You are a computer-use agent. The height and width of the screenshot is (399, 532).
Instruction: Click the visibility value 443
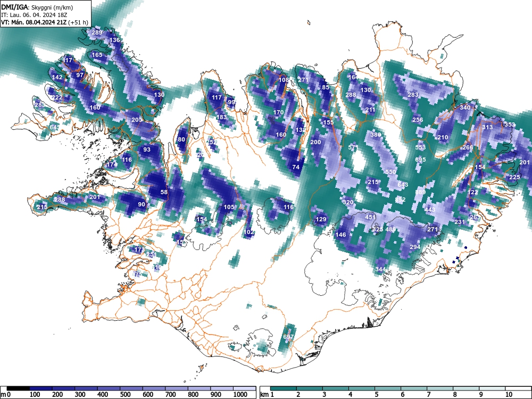[430, 209]
